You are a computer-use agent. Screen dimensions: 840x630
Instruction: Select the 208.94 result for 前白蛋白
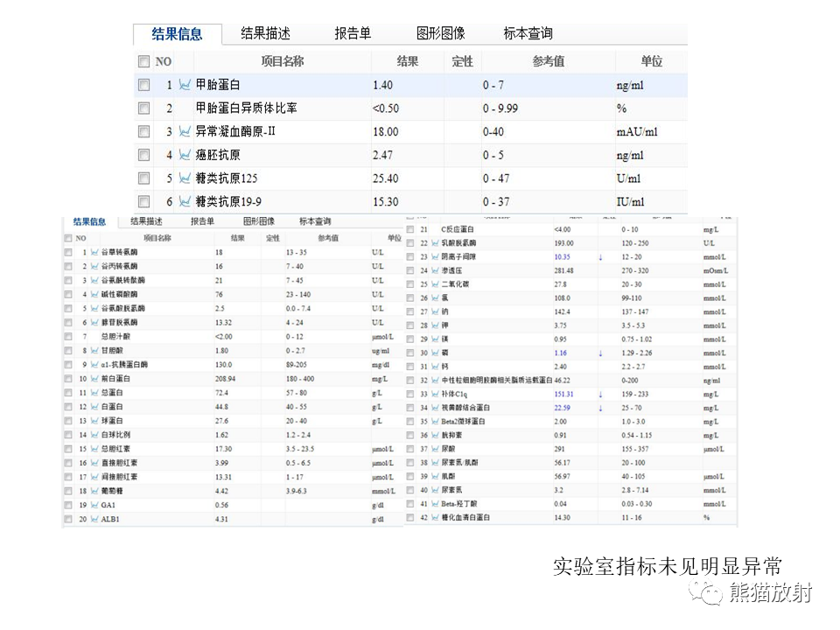[225, 379]
